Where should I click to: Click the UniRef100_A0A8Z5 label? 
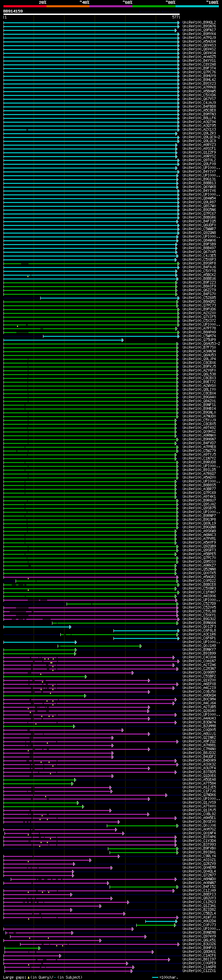[199, 57]
